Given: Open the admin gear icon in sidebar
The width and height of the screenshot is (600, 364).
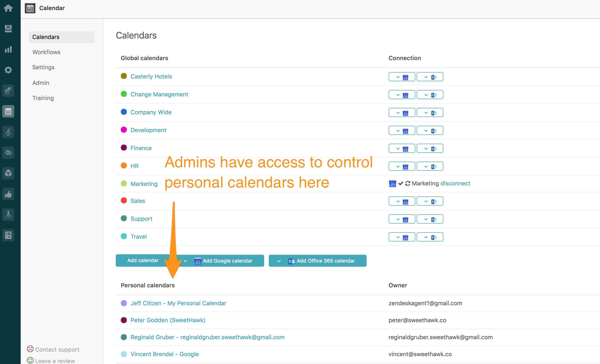Looking at the screenshot, I should click(8, 70).
